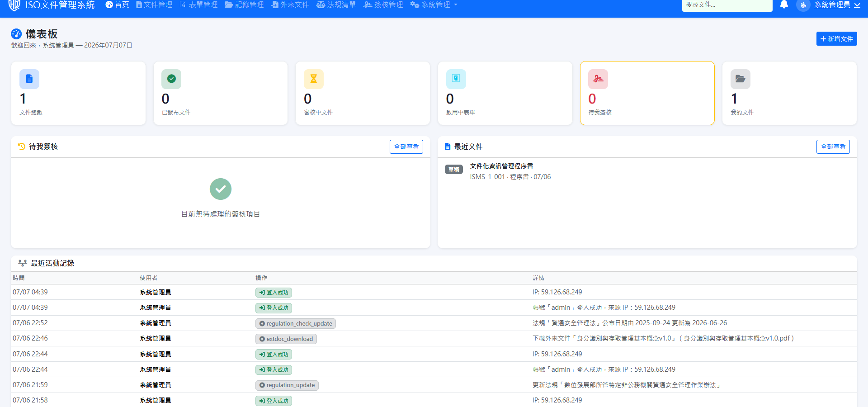Click the 記錄管理 folder icon in navbar
Image resolution: width=868 pixels, height=407 pixels.
(x=229, y=5)
